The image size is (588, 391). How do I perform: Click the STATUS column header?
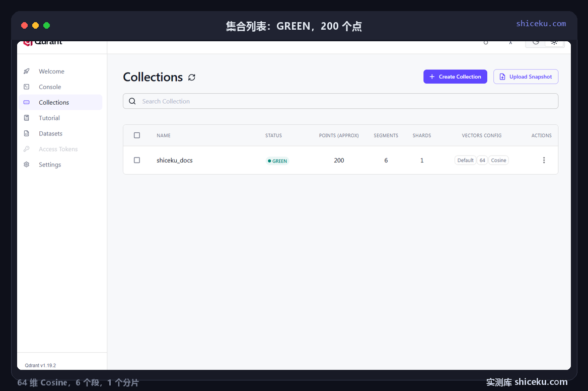(273, 135)
